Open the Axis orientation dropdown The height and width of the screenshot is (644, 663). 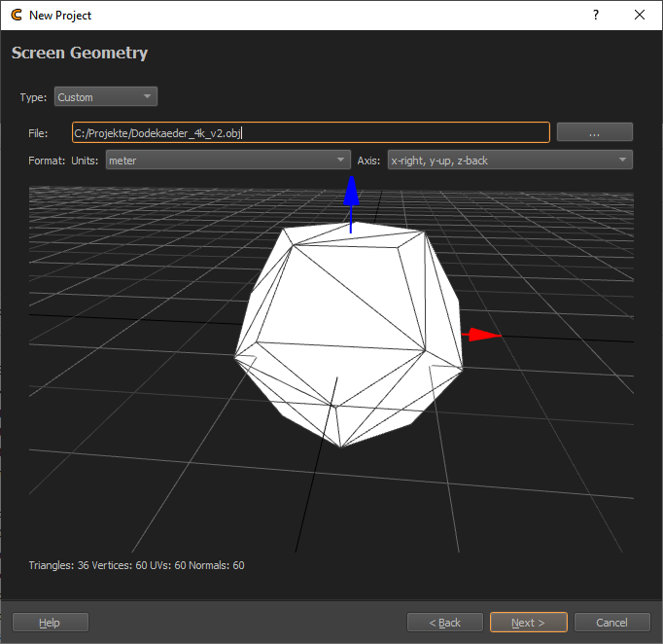508,161
